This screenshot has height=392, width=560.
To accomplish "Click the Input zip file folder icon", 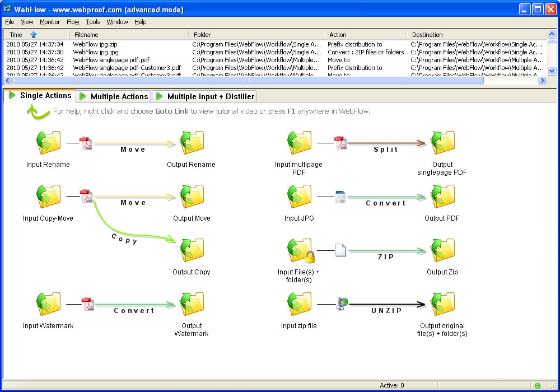I will (x=299, y=305).
